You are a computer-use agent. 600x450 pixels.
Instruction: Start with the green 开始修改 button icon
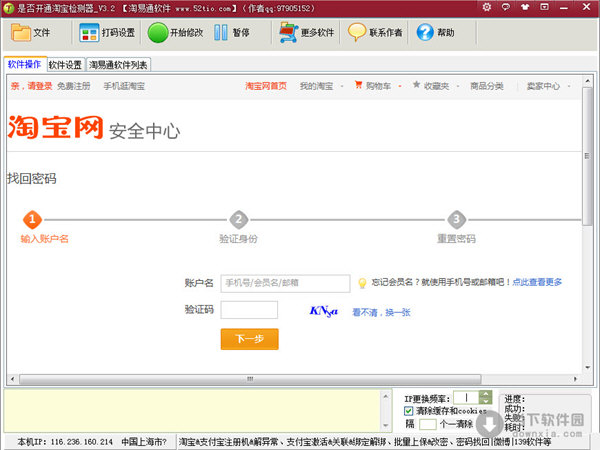[x=158, y=33]
